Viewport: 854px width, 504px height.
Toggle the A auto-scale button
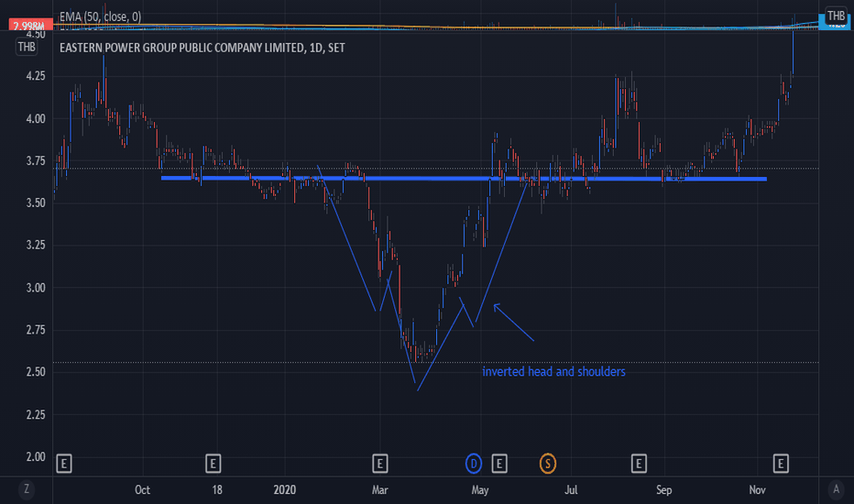pos(836,488)
